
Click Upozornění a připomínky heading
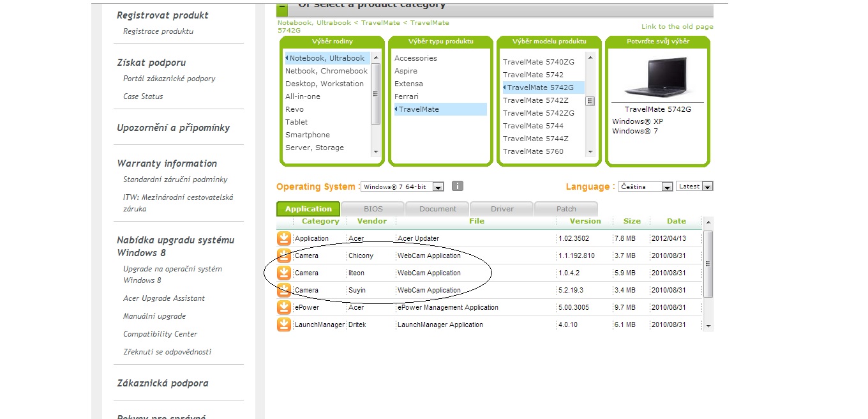click(x=173, y=128)
